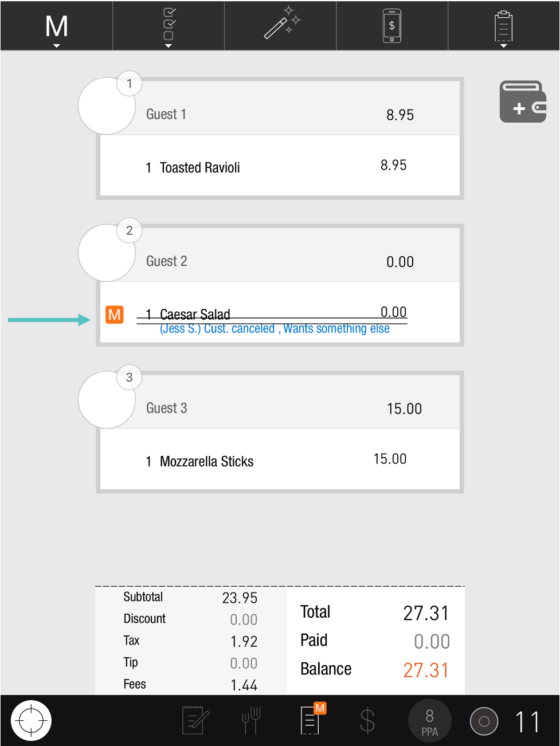Tap the crosshair target button
The width and height of the screenshot is (560, 746).
click(31, 720)
